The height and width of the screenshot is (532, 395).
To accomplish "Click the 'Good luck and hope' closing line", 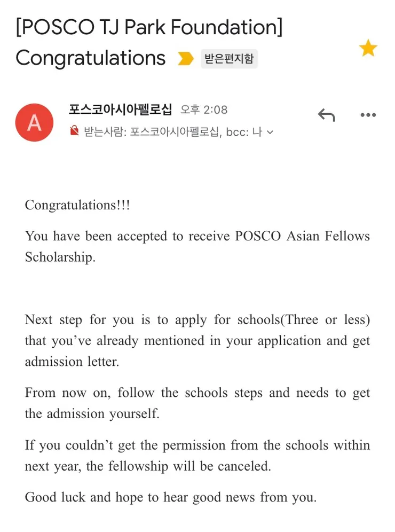I will 171,497.
